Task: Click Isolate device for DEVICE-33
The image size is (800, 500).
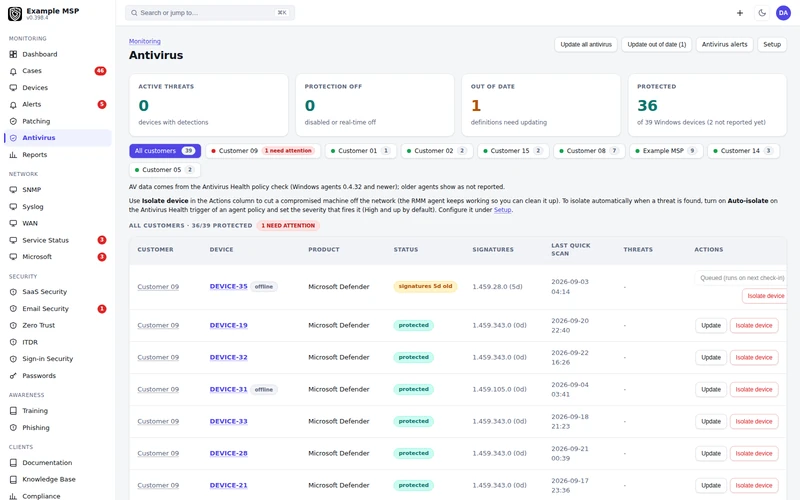Action: pyautogui.click(x=754, y=421)
